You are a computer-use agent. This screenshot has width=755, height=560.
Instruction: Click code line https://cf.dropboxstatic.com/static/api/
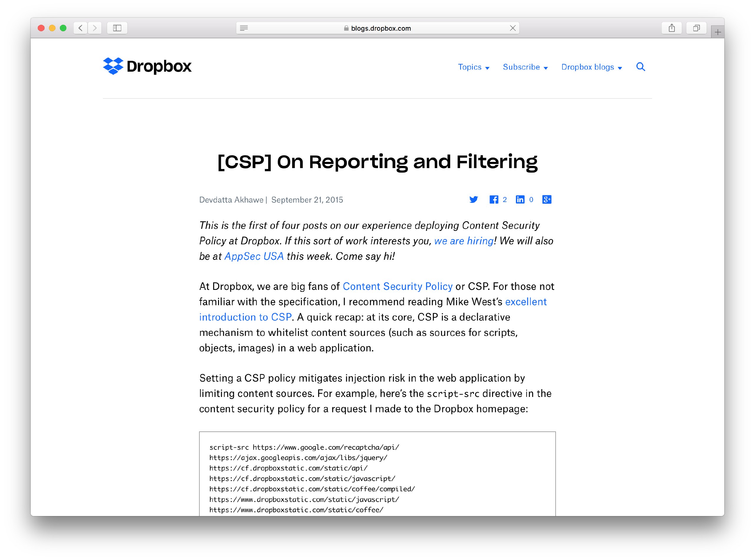[x=288, y=468]
